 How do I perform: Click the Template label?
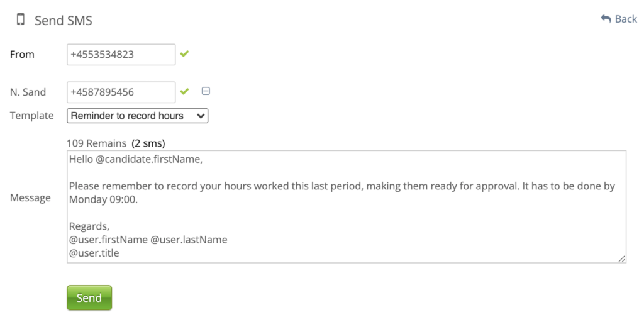(x=31, y=116)
